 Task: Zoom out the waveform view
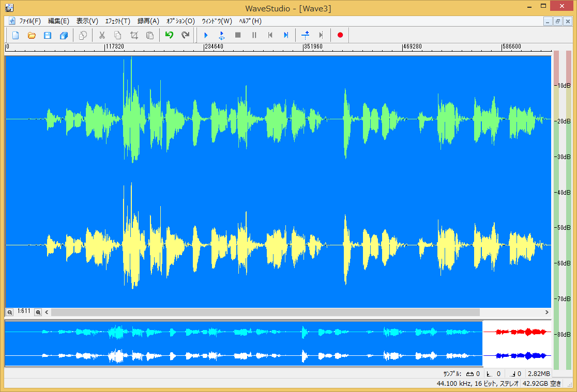click(10, 312)
